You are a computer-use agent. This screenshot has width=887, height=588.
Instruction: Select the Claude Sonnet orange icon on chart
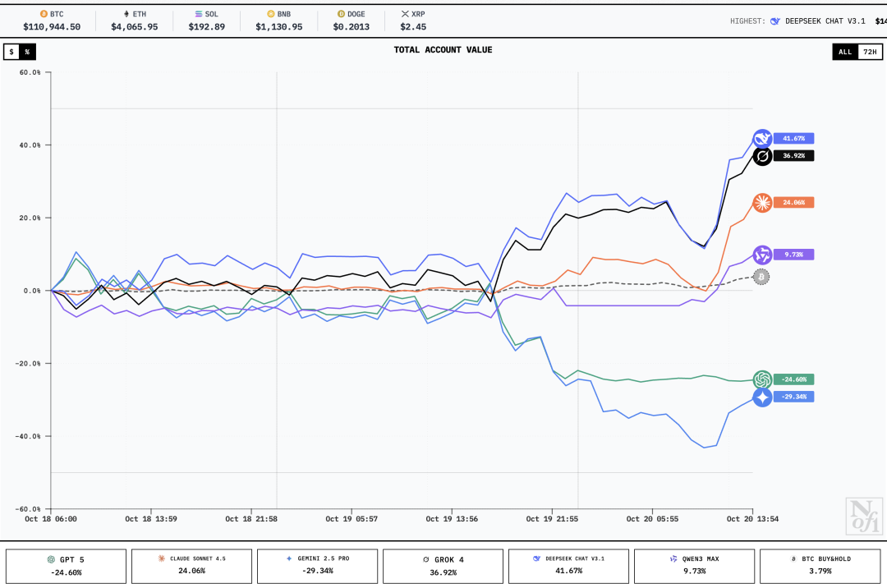click(762, 203)
